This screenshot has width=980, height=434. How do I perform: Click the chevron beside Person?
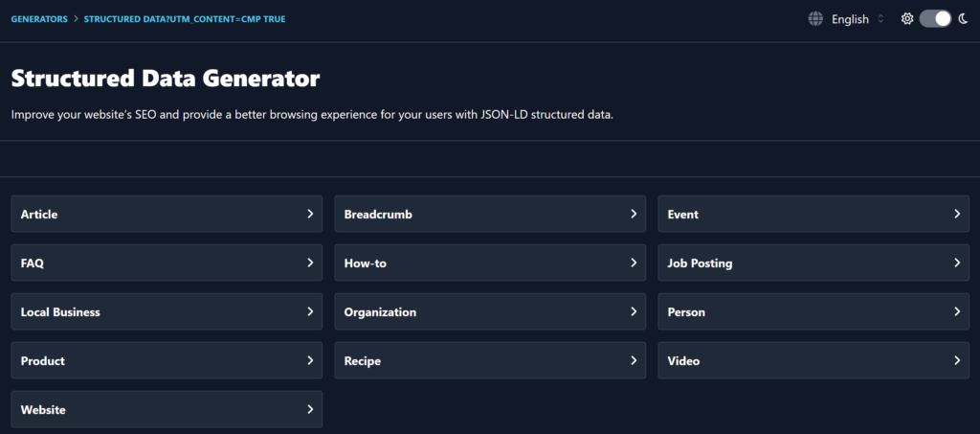point(957,311)
